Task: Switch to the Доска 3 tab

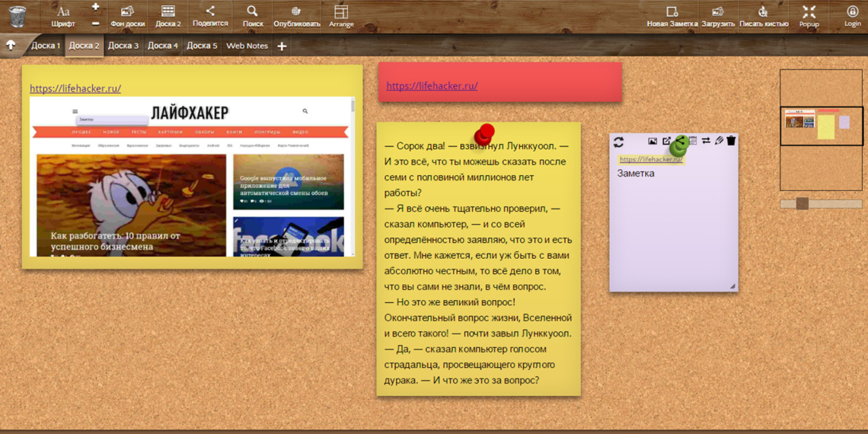Action: coord(123,46)
